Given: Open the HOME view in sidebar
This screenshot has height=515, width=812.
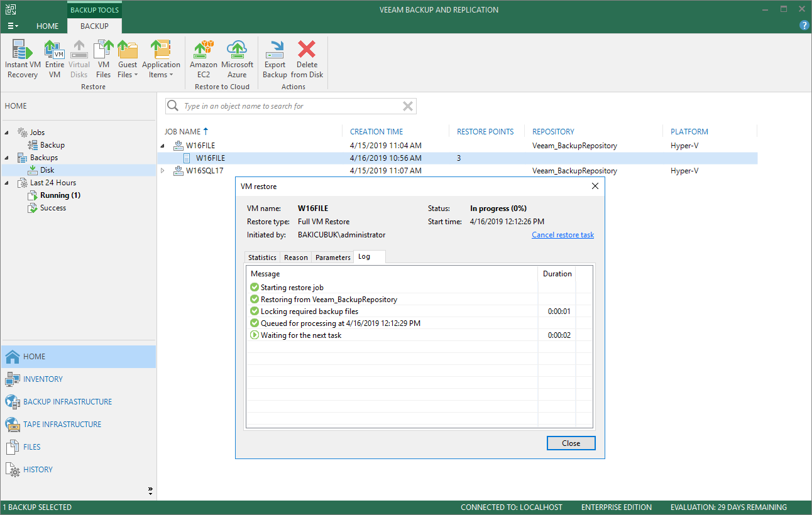Looking at the screenshot, I should [x=78, y=357].
